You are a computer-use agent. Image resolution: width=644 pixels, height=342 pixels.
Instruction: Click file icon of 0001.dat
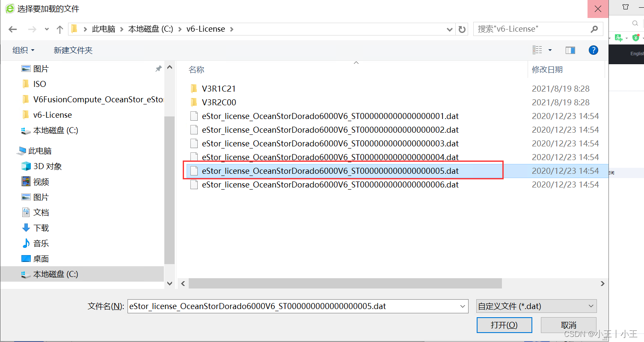194,116
